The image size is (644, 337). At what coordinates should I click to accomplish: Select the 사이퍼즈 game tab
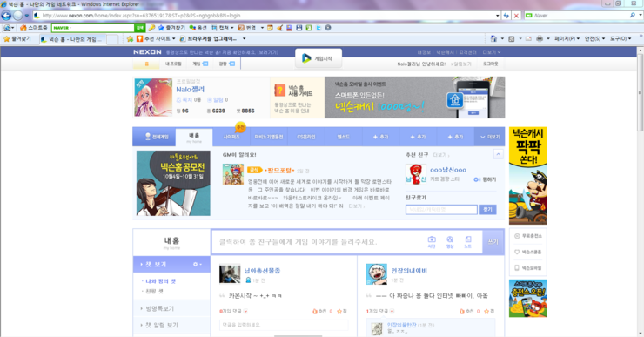(231, 137)
